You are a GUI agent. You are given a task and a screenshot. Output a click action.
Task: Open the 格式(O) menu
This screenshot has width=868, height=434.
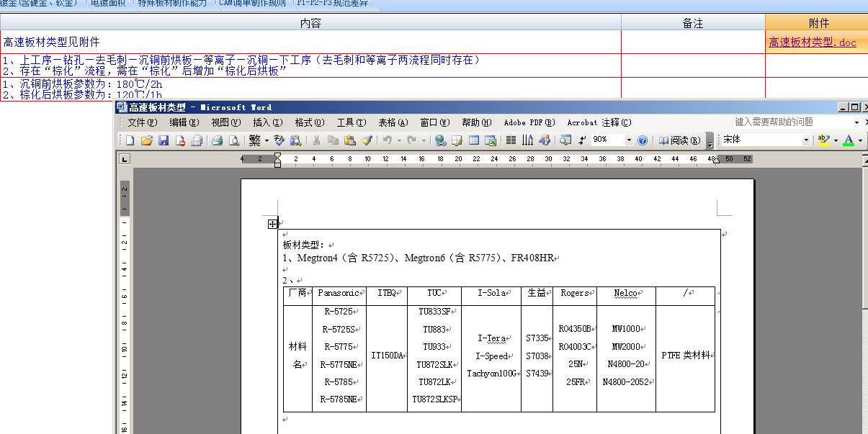pos(309,122)
